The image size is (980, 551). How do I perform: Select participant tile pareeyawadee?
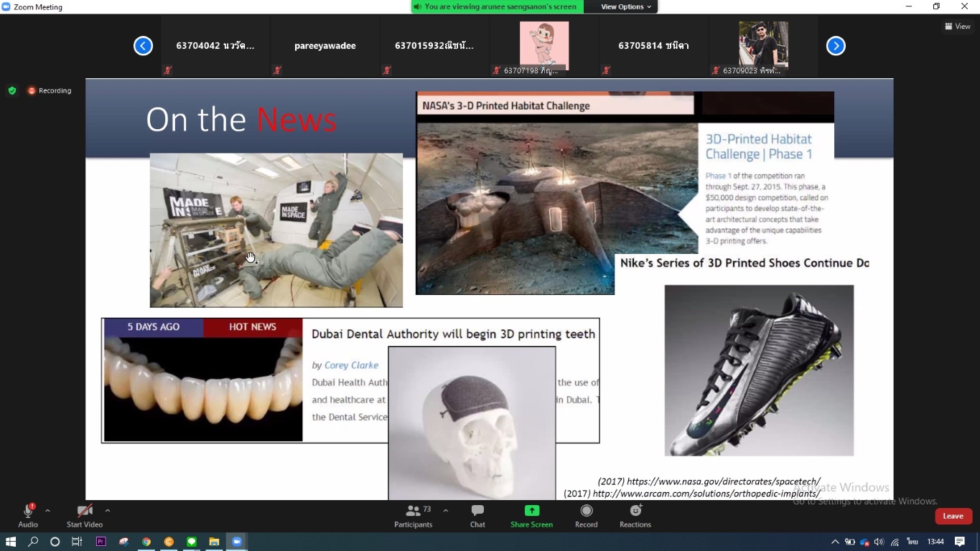(325, 46)
